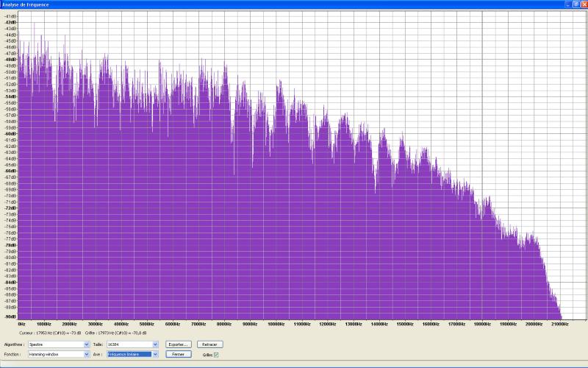Click the Analyse de fréquence title bar text

click(x=26, y=4)
